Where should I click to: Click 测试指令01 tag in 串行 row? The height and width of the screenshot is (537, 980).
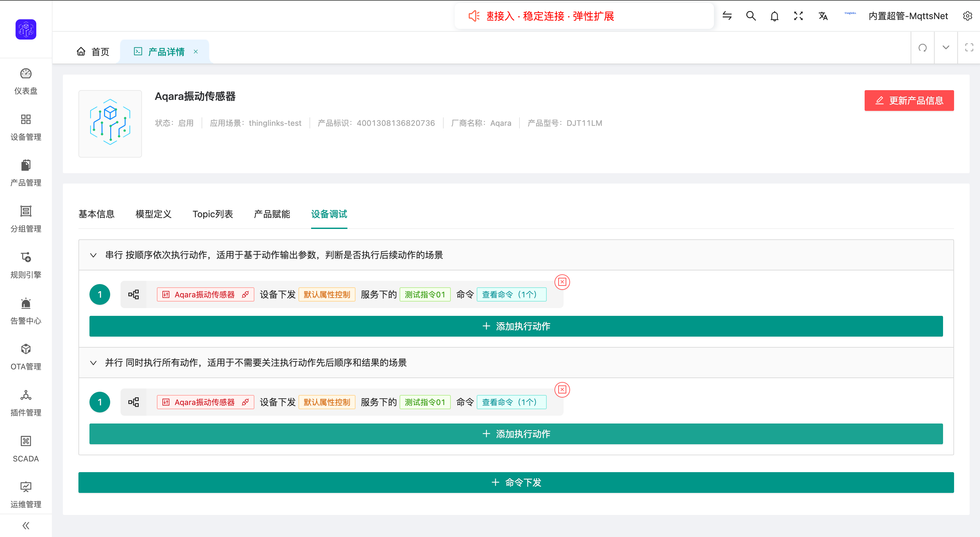pyautogui.click(x=425, y=294)
